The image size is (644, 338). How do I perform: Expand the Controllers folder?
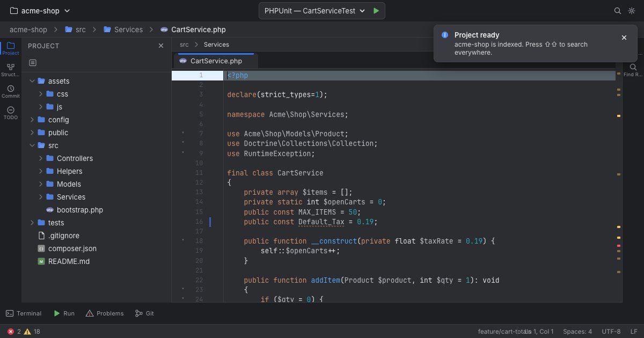click(41, 158)
